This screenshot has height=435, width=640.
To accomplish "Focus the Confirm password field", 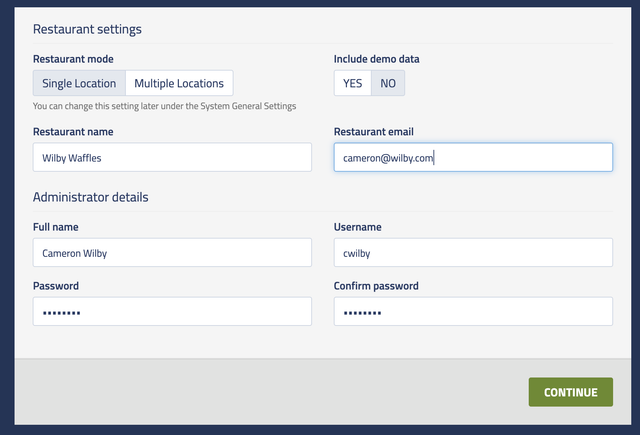I will tap(473, 311).
